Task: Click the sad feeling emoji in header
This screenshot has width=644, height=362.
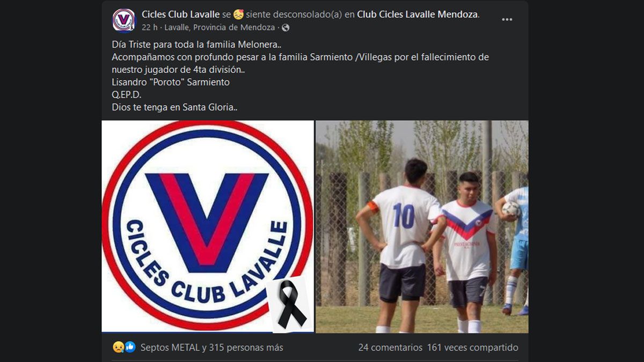Action: pyautogui.click(x=238, y=14)
